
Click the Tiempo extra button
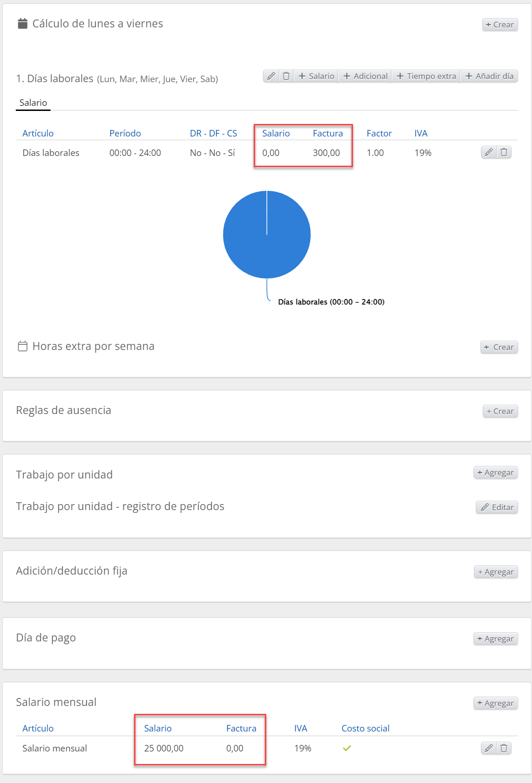[427, 76]
